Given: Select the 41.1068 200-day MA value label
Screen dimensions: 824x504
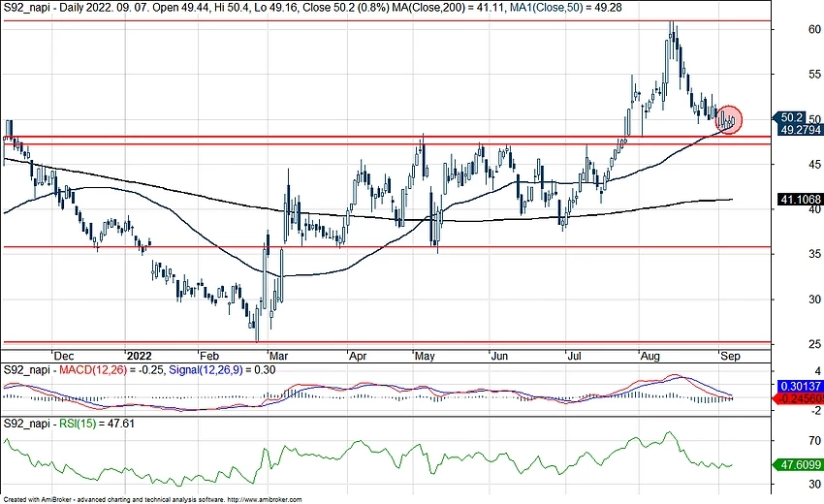Looking at the screenshot, I should (x=799, y=201).
